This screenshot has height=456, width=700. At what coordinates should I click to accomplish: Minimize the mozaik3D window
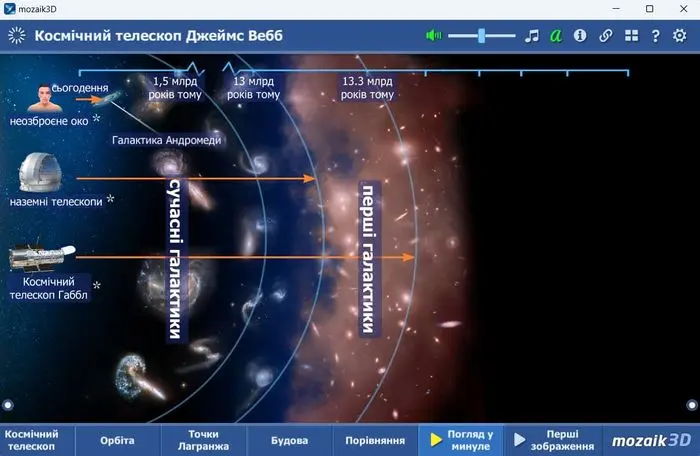616,9
